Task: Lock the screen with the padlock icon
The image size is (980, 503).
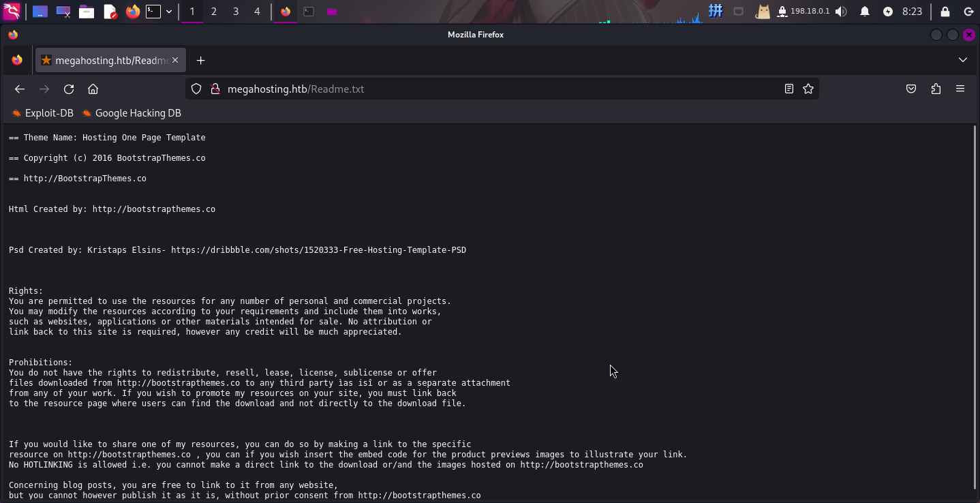Action: (945, 12)
